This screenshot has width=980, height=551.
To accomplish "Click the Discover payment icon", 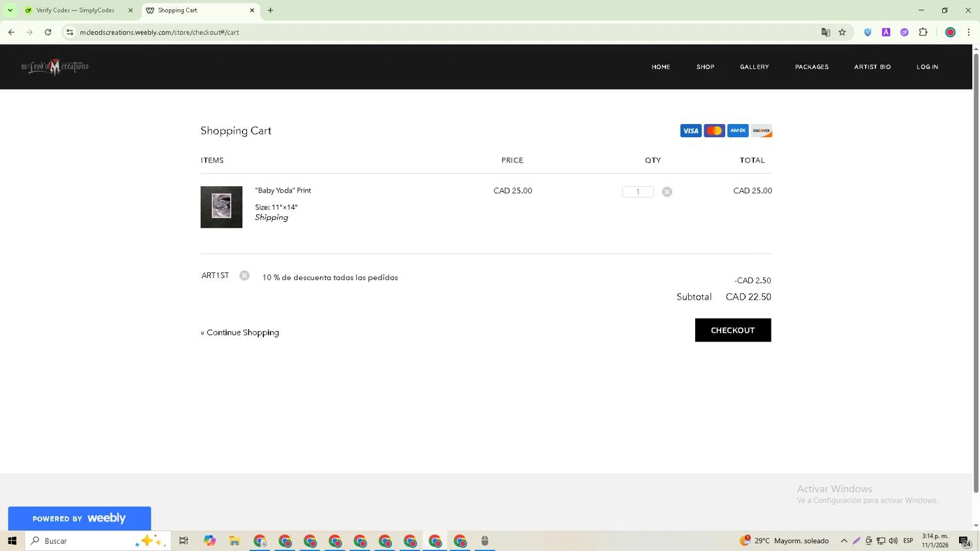I will [761, 131].
